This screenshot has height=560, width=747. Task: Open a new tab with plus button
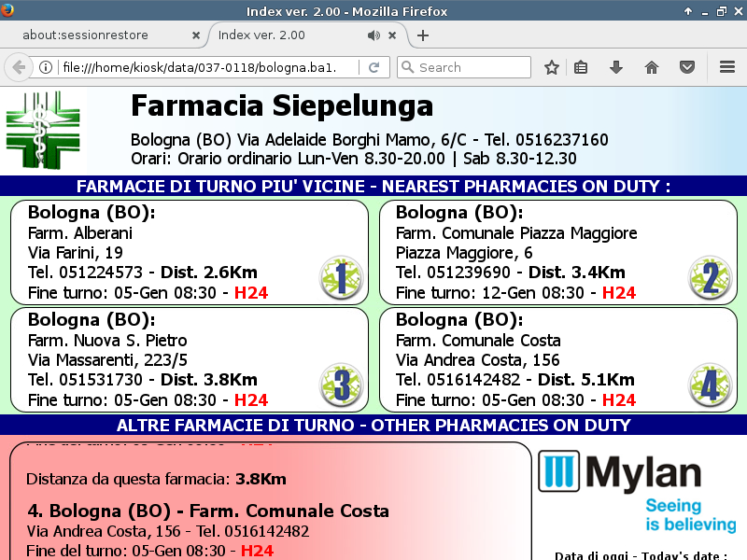(423, 35)
